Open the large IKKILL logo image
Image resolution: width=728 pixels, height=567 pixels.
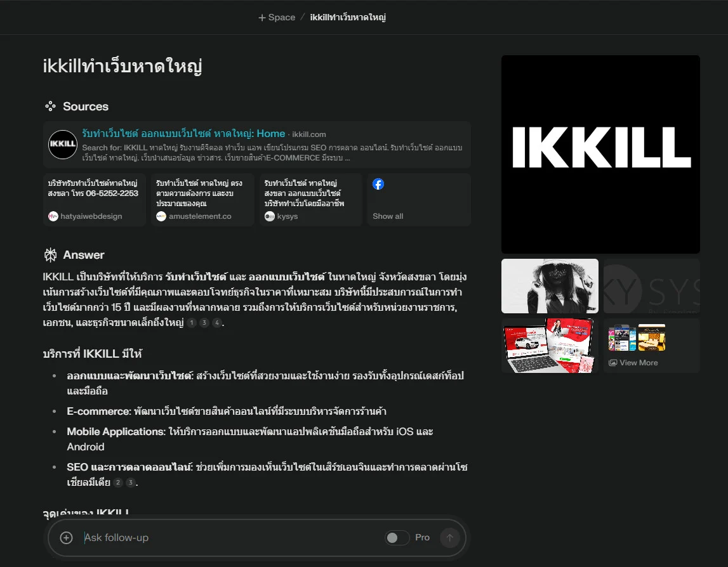coord(600,154)
